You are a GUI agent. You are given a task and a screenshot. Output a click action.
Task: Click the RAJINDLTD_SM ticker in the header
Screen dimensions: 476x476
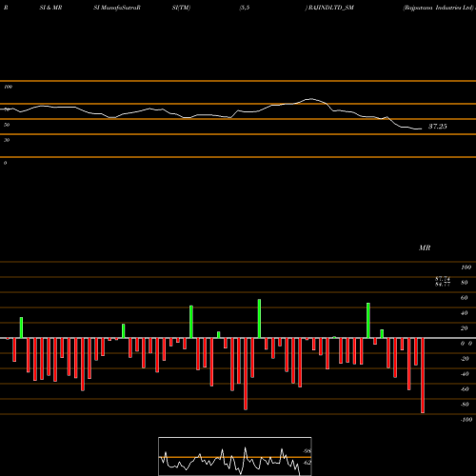coord(330,8)
